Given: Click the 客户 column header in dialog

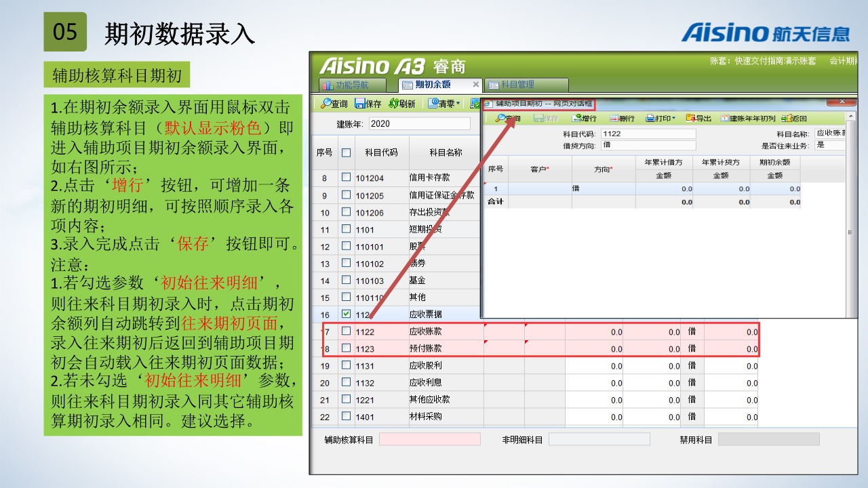Looking at the screenshot, I should [x=540, y=169].
